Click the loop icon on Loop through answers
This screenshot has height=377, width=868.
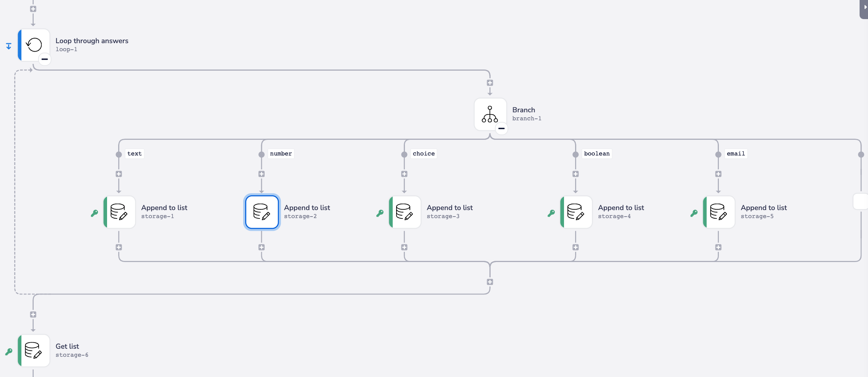[34, 44]
